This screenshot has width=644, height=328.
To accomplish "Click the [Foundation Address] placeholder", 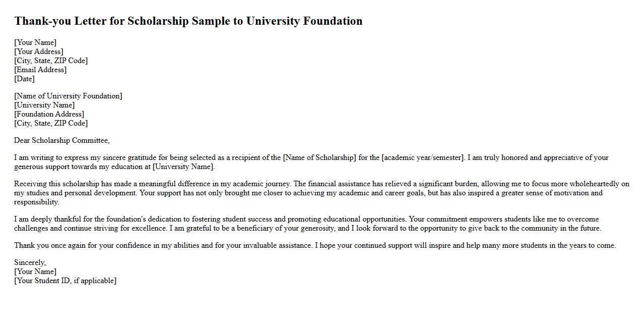I will point(49,114).
